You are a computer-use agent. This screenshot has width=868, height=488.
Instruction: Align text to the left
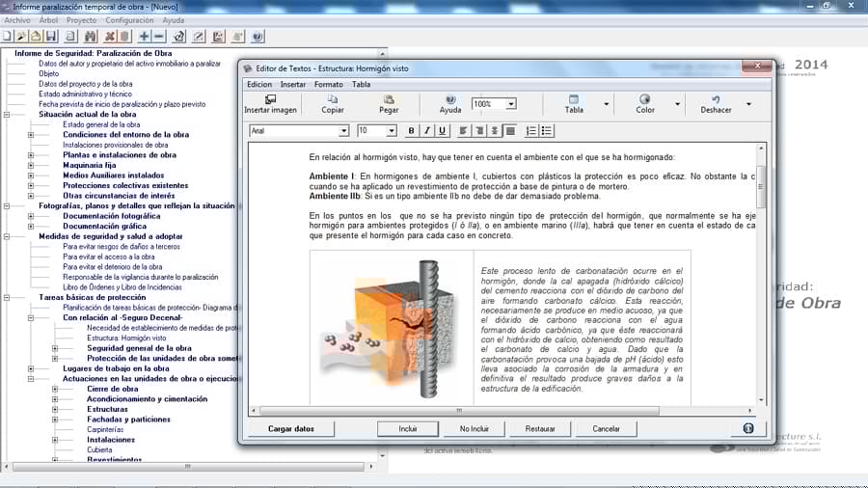point(463,130)
